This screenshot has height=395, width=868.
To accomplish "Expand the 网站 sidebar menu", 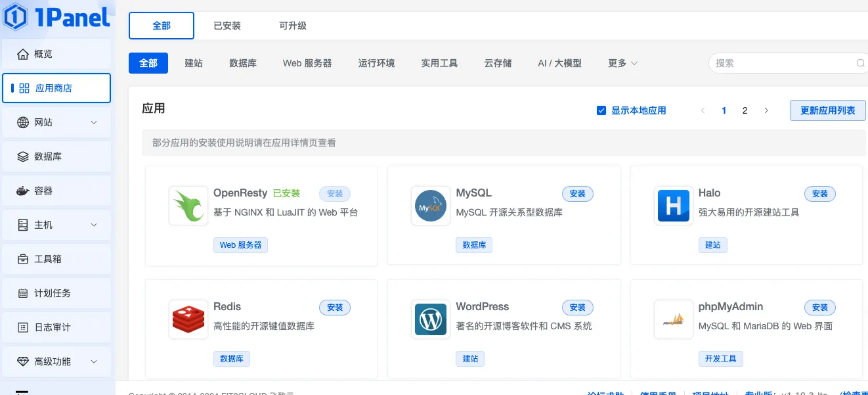I will point(94,122).
